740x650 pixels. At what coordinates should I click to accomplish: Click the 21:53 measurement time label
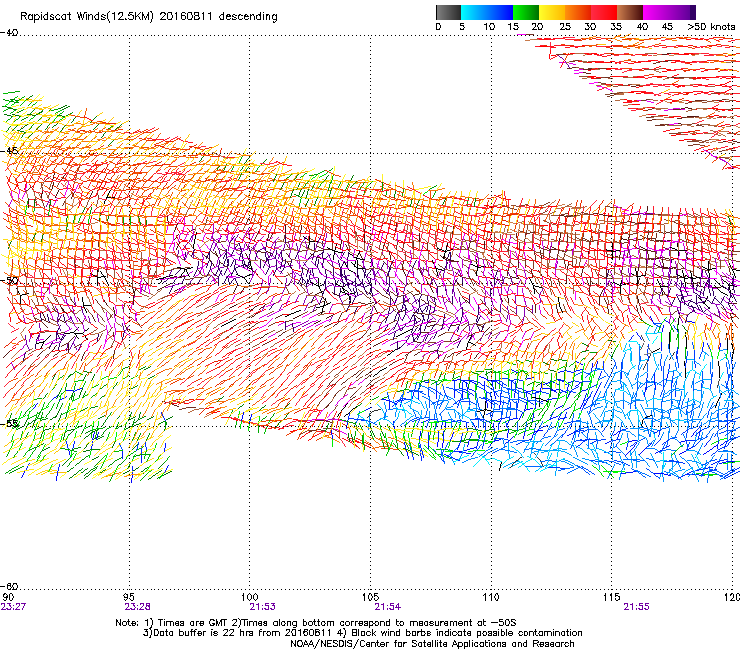pos(262,607)
